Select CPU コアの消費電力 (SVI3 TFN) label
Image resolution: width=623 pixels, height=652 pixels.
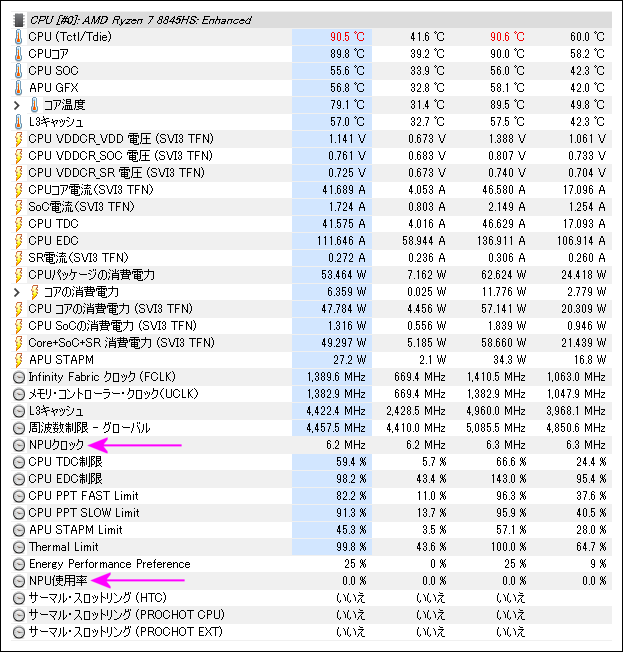tap(110, 309)
